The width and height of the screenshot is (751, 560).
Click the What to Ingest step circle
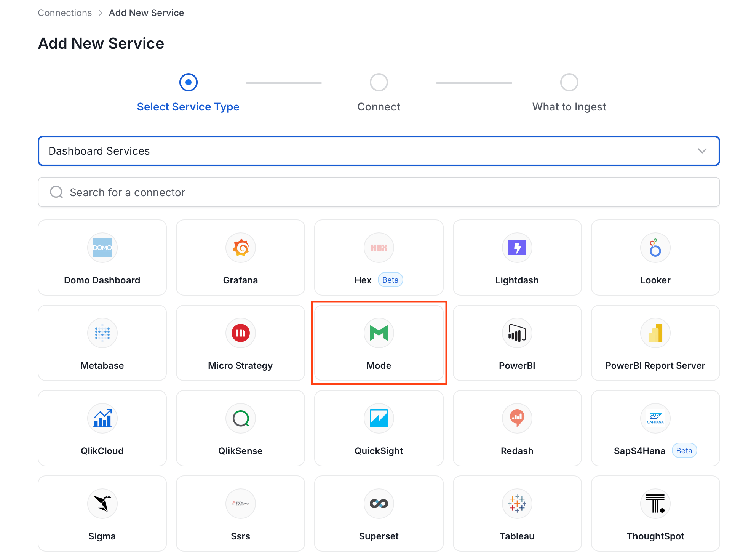click(569, 82)
